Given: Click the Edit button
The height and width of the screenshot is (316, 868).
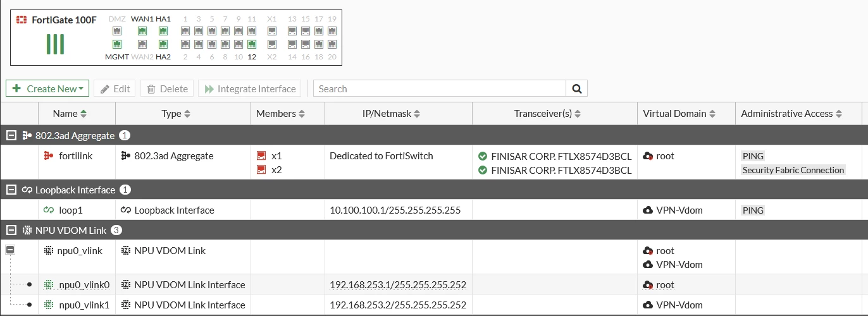Looking at the screenshot, I should (115, 88).
